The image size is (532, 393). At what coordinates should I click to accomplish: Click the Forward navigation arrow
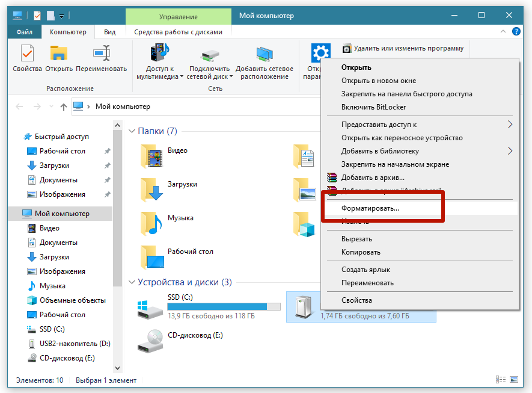point(37,107)
